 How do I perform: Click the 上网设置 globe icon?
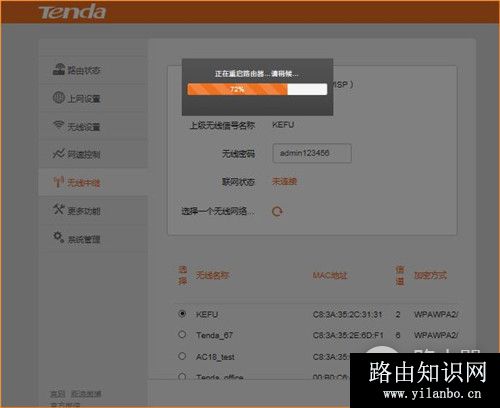point(59,97)
